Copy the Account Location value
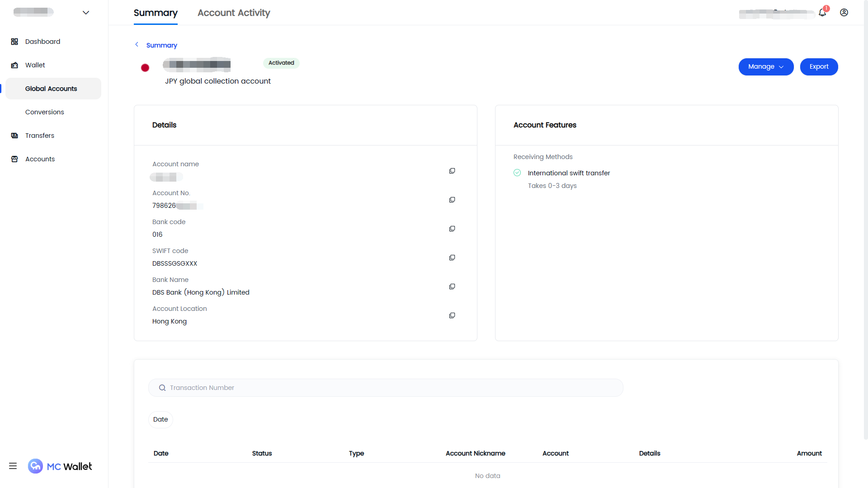This screenshot has height=488, width=868. (x=452, y=315)
